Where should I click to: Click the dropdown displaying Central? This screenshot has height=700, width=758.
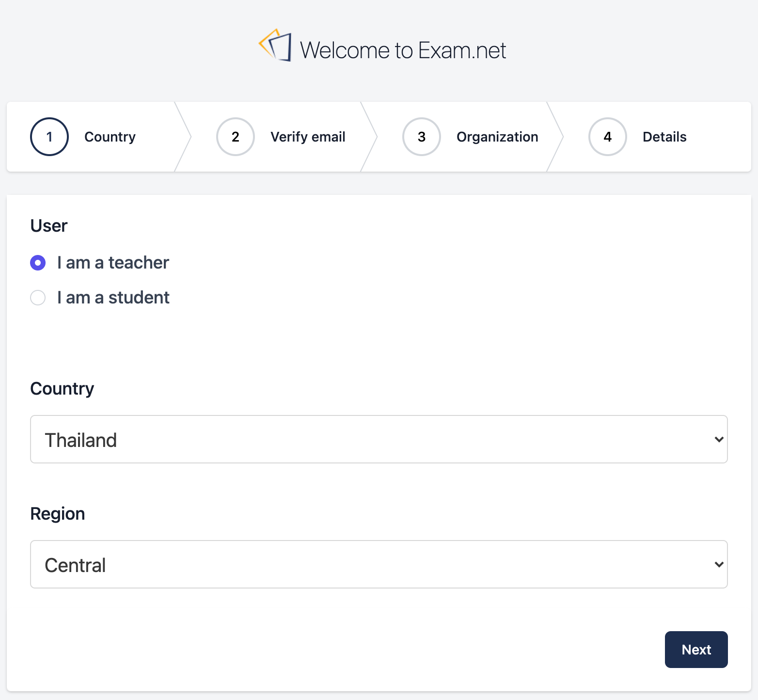click(x=378, y=564)
